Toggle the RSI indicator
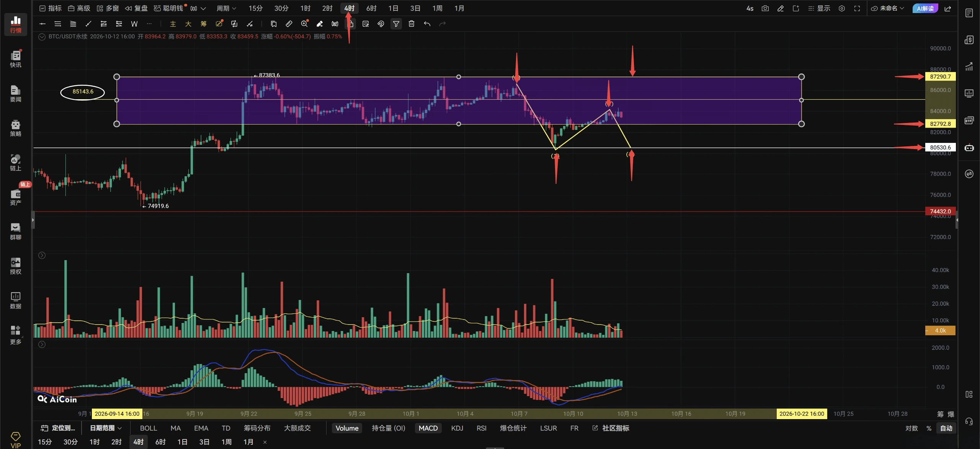Image resolution: width=980 pixels, height=449 pixels. click(x=482, y=428)
